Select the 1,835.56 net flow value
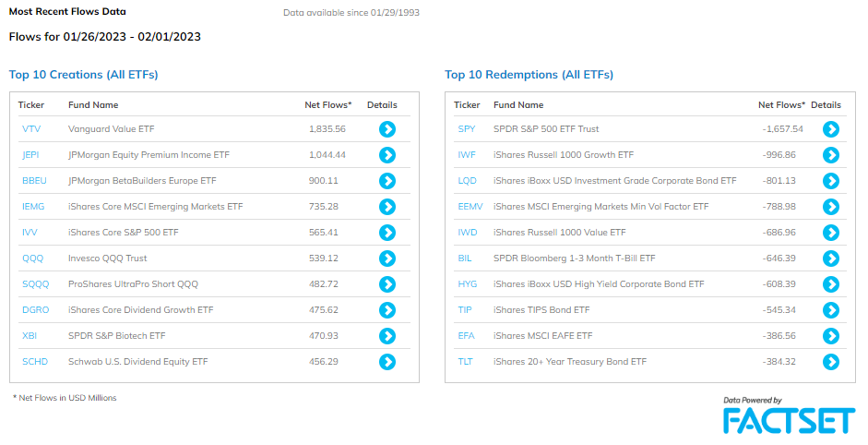868x445 pixels. [327, 129]
